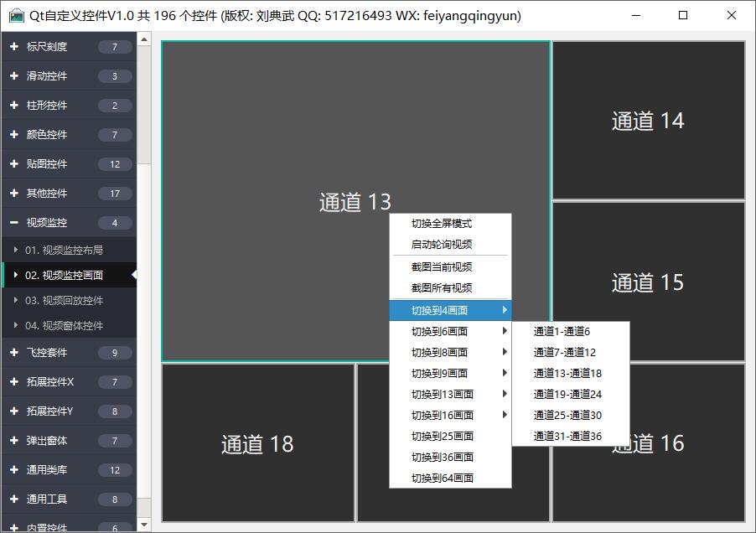The width and height of the screenshot is (756, 533).
Task: Click the sidebar scrollbar up arrow
Action: pyautogui.click(x=144, y=39)
